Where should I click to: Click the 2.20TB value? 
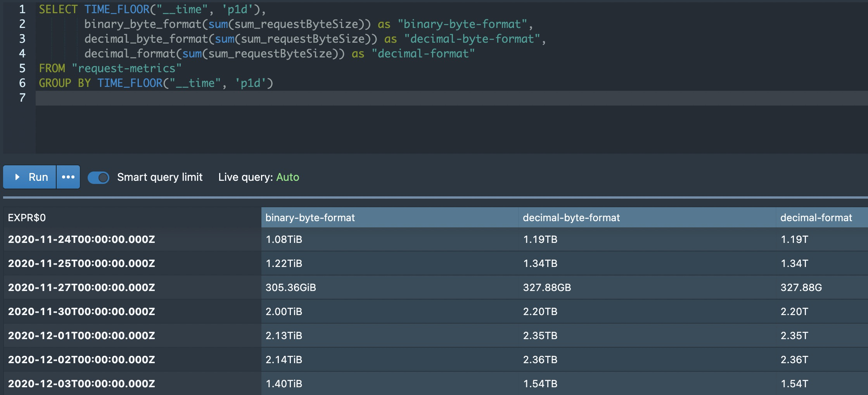[540, 312]
